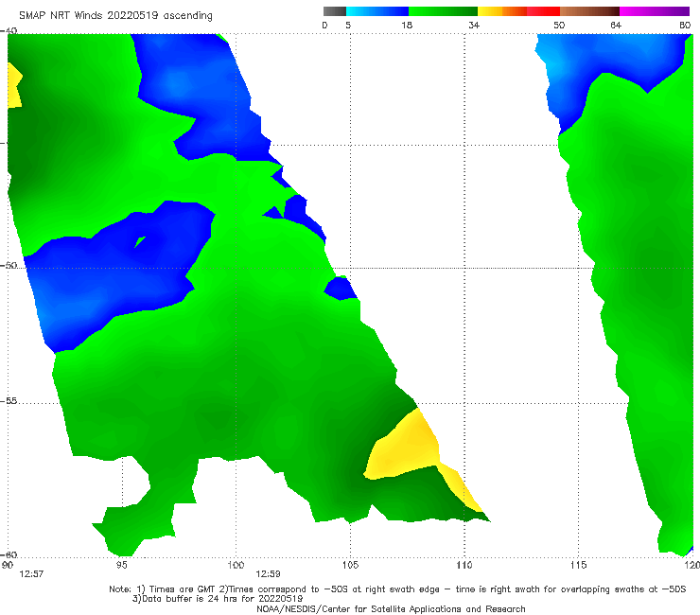The height and width of the screenshot is (615, 700).
Task: Click longitude axis label 105
Action: (x=350, y=565)
